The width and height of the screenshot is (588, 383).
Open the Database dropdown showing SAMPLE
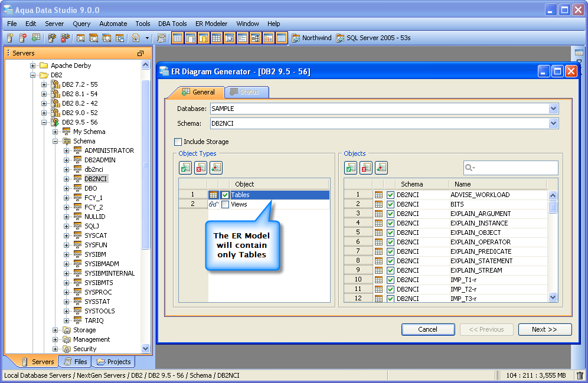(554, 109)
